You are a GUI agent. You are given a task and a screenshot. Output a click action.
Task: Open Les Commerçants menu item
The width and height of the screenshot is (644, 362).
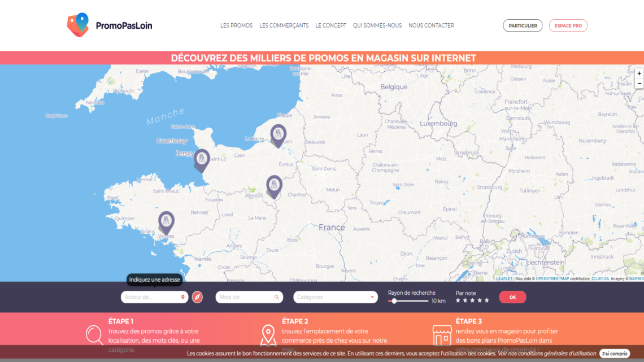(284, 25)
